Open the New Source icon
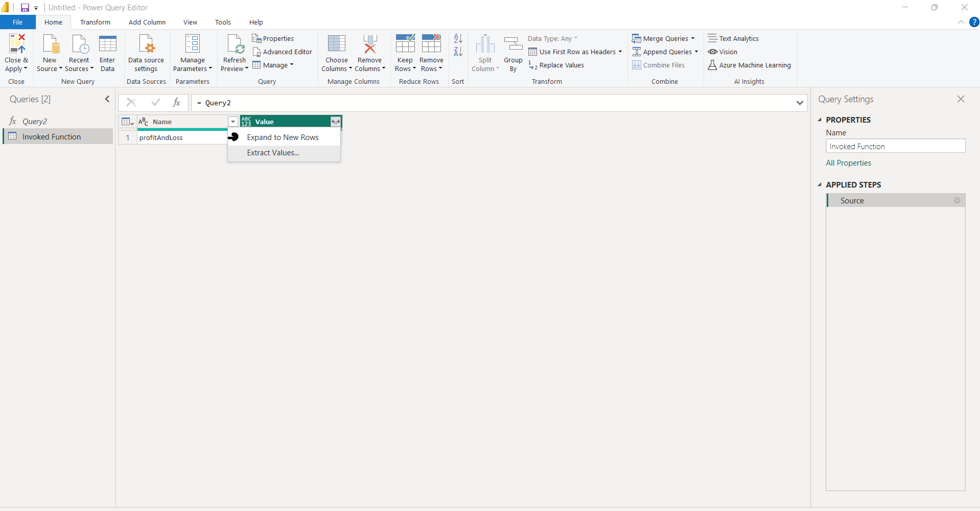Image resolution: width=980 pixels, height=511 pixels. (x=51, y=44)
